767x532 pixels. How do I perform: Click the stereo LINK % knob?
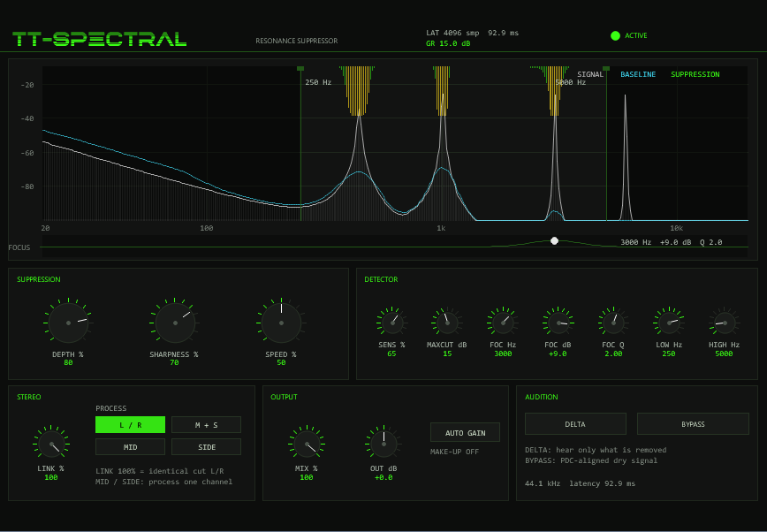(x=51, y=444)
